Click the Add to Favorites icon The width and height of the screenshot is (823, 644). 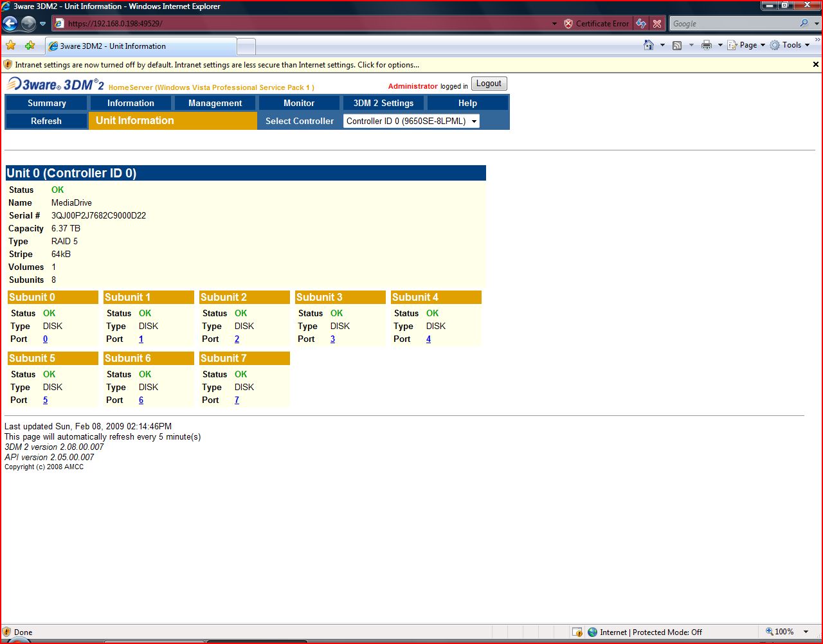pyautogui.click(x=30, y=46)
